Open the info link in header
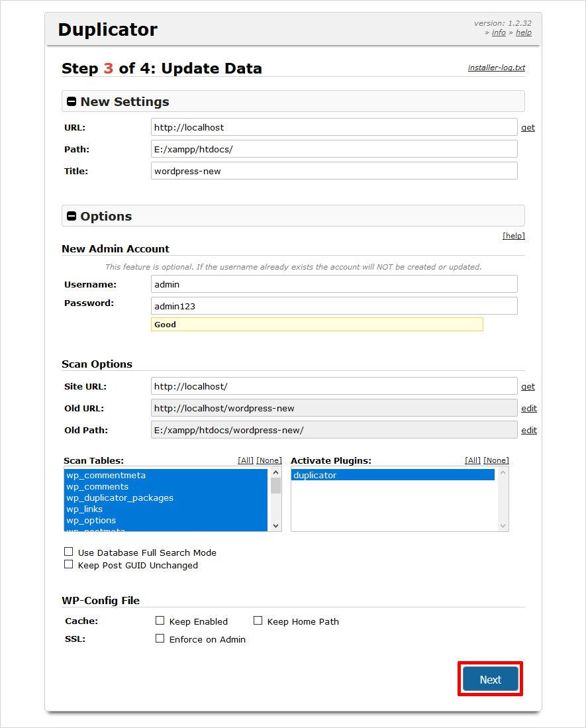586x728 pixels. coord(499,32)
